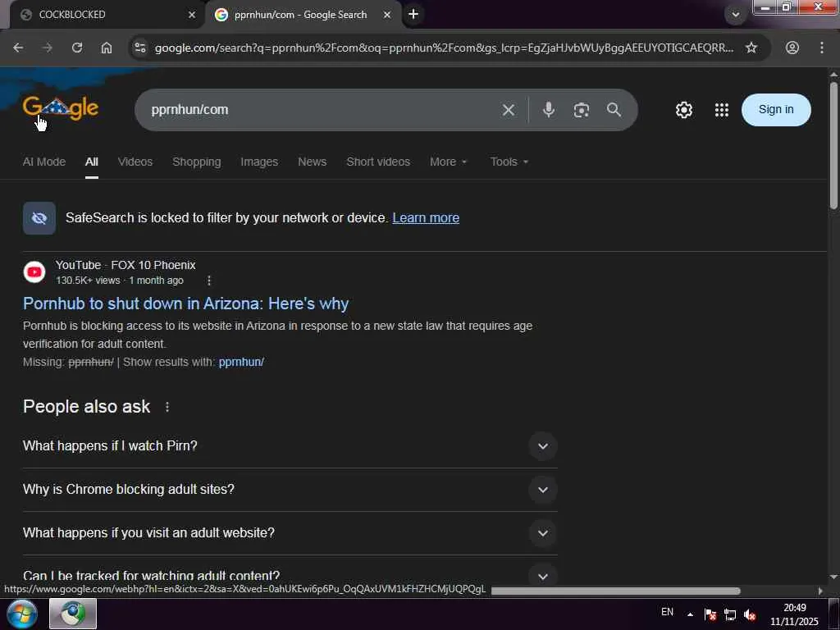
Task: Switch to AI Mode tab
Action: [x=44, y=162]
